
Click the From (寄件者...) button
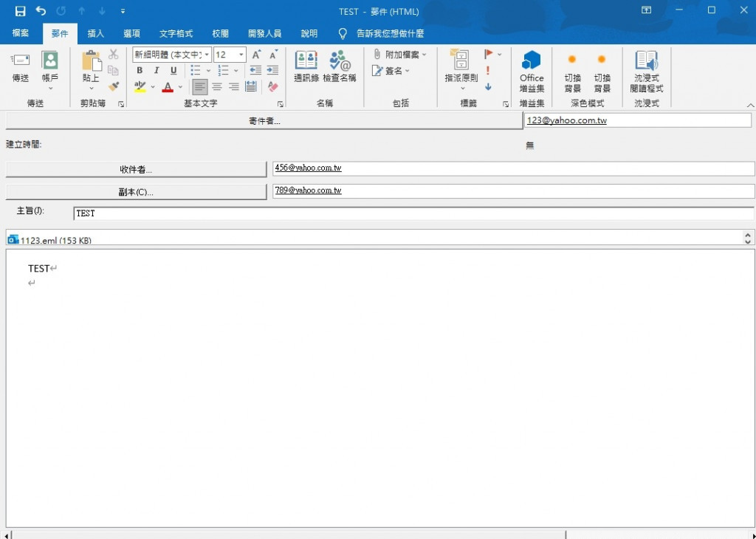pos(264,121)
